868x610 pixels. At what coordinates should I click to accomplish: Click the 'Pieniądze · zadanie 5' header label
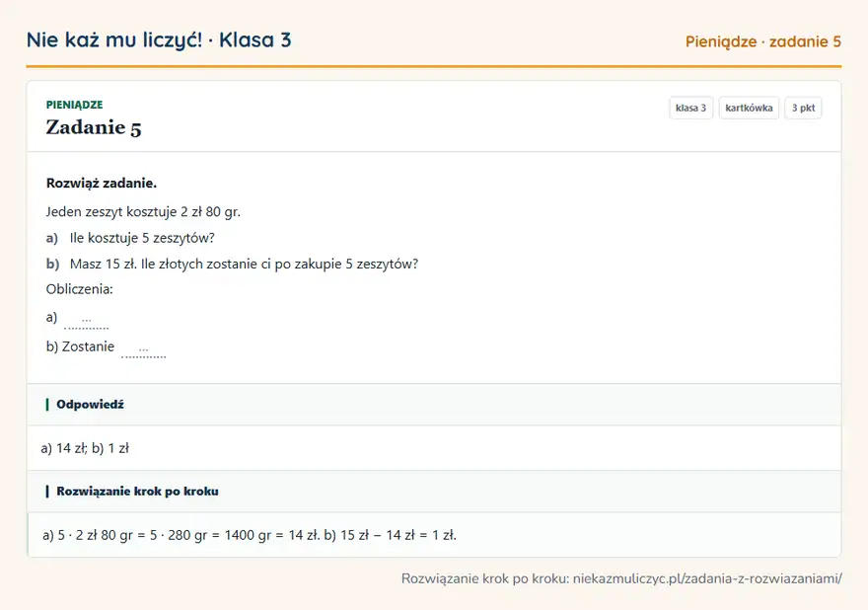point(762,41)
